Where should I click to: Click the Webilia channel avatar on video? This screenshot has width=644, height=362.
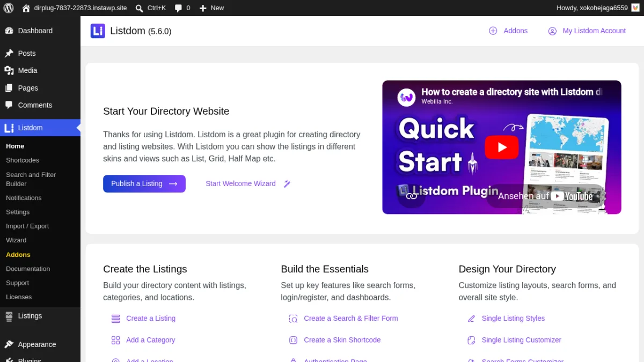[407, 97]
